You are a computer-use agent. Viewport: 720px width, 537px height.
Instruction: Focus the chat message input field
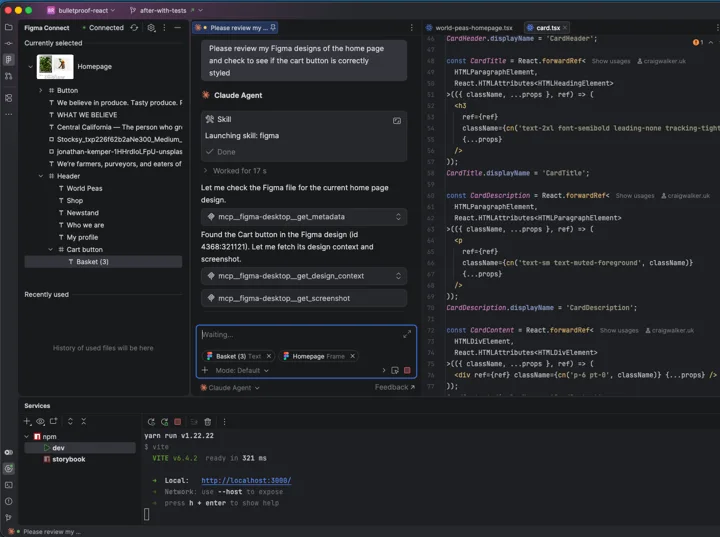click(301, 334)
